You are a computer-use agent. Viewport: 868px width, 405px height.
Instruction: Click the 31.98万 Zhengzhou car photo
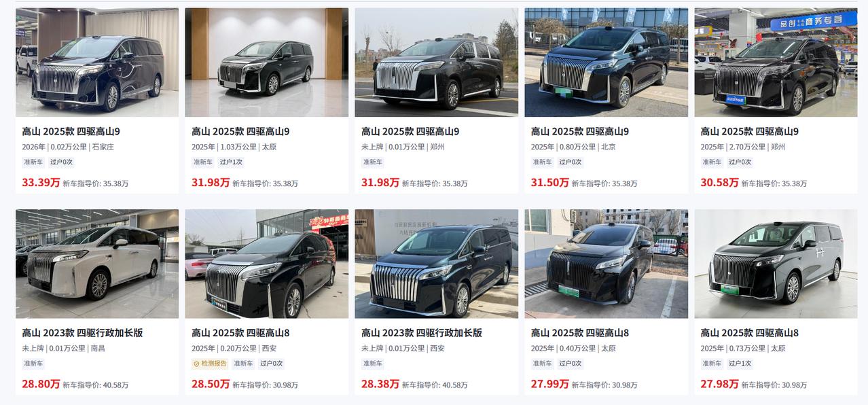pyautogui.click(x=437, y=63)
